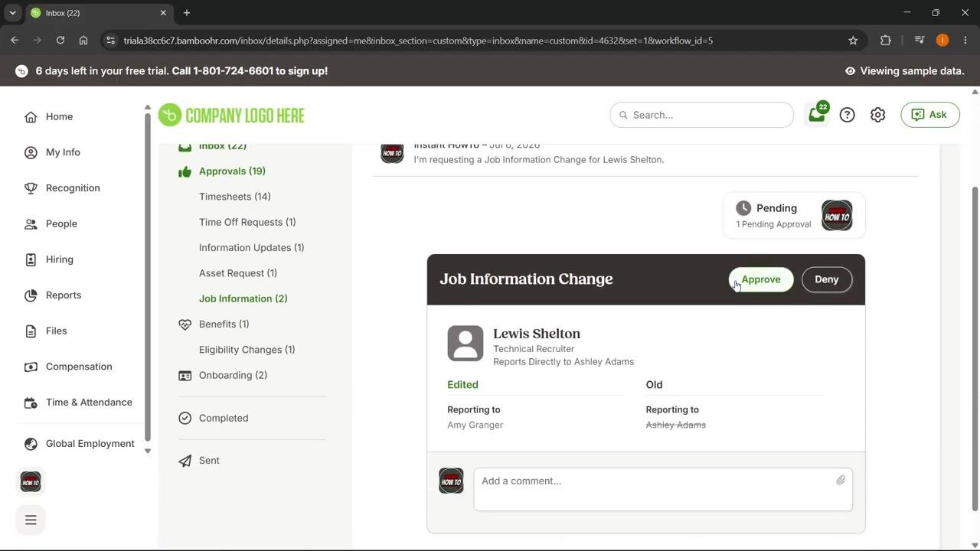Open the Sent section
Viewport: 980px width, 551px height.
point(209,461)
